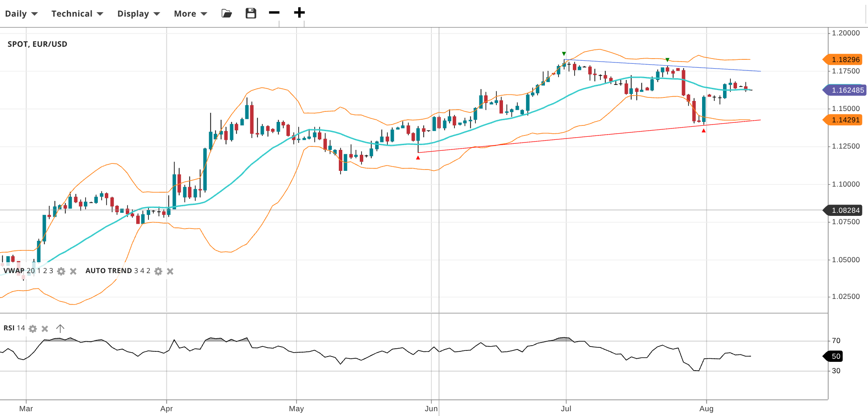
Task: Zoom out with the minus icon
Action: click(274, 13)
